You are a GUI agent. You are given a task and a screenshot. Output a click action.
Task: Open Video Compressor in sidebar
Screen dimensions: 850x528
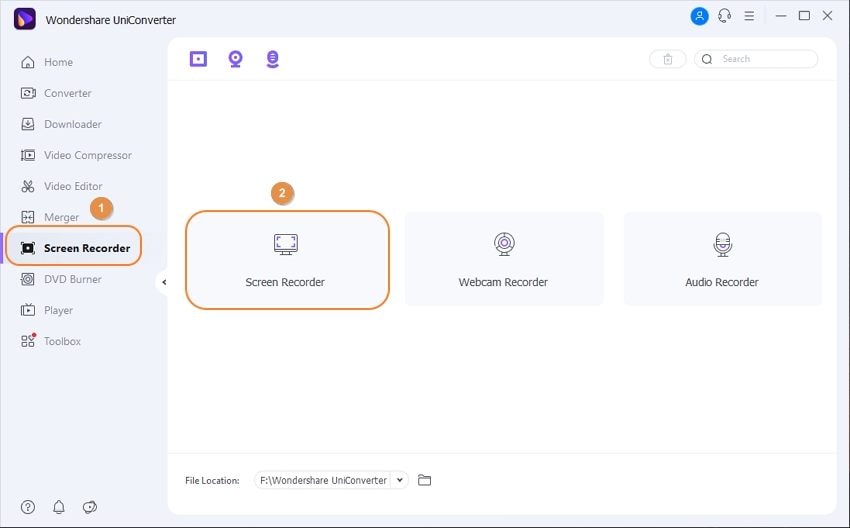(x=76, y=155)
